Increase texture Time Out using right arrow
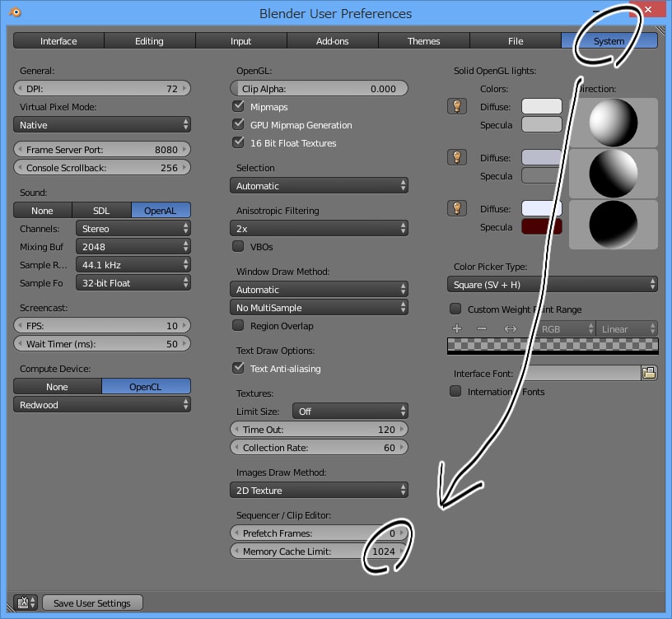 click(x=402, y=429)
